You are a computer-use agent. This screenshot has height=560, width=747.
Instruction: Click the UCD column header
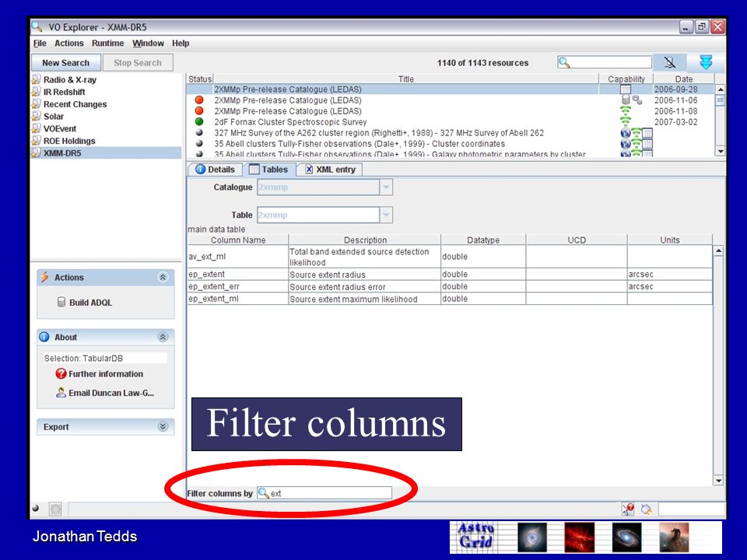coord(577,240)
